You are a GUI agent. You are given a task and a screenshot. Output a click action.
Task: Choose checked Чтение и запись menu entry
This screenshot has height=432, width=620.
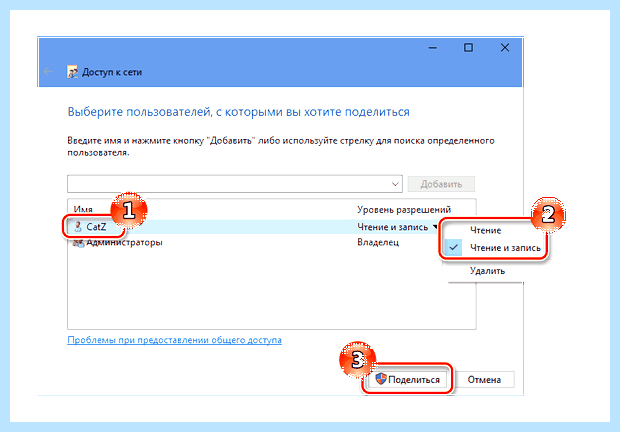pos(495,248)
